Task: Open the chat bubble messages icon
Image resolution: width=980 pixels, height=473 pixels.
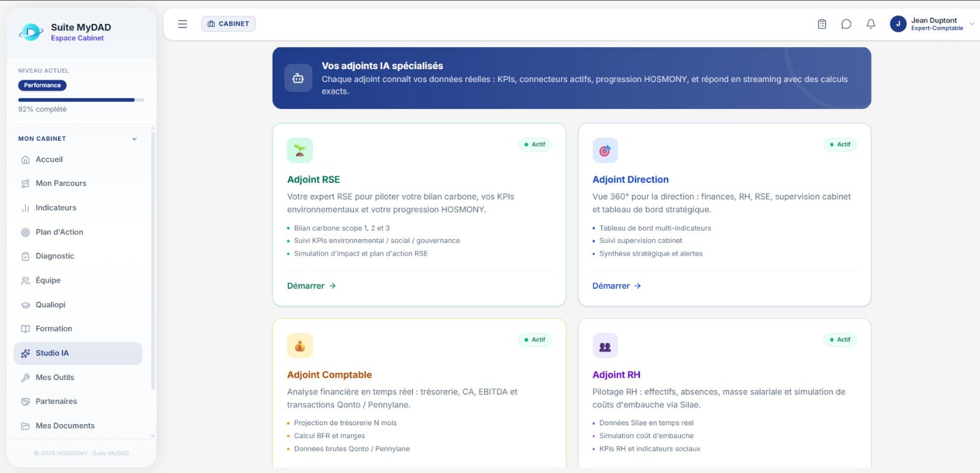Action: [x=846, y=24]
